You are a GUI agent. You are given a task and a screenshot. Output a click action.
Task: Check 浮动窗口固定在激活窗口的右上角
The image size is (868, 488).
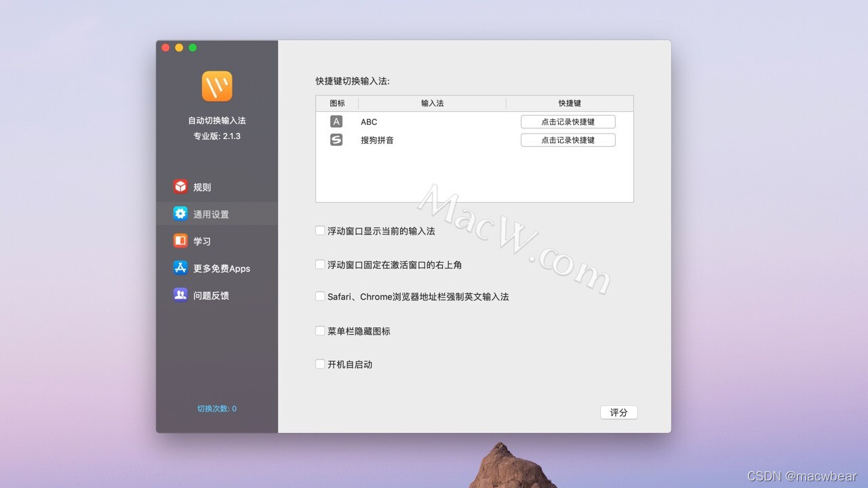[319, 264]
